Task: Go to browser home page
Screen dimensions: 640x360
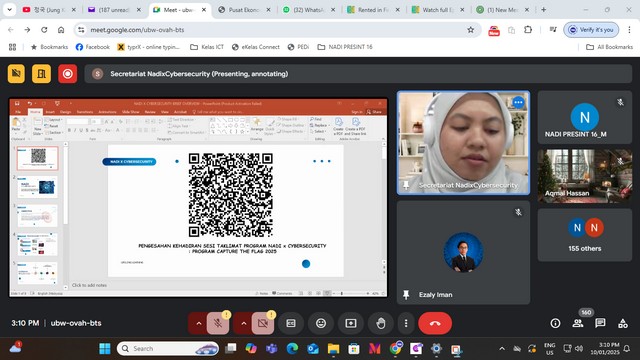Action: (x=61, y=30)
